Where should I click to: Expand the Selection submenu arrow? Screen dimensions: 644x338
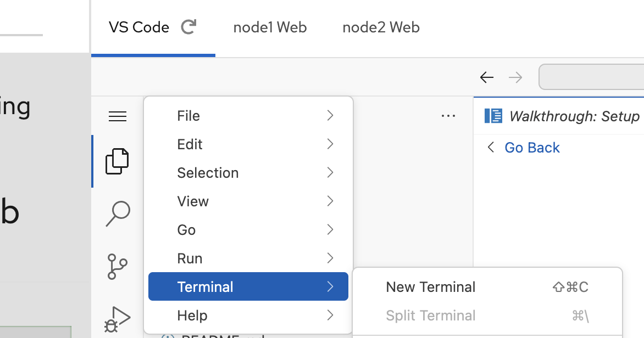(330, 173)
